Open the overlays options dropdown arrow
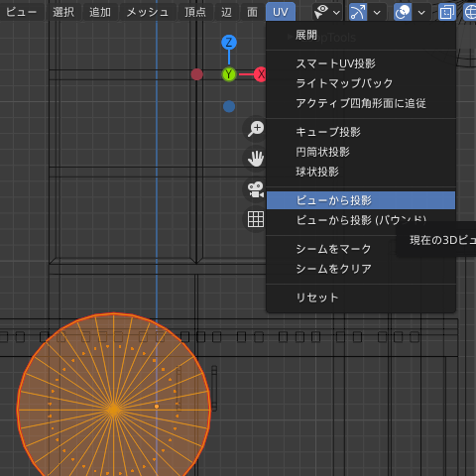 point(421,13)
